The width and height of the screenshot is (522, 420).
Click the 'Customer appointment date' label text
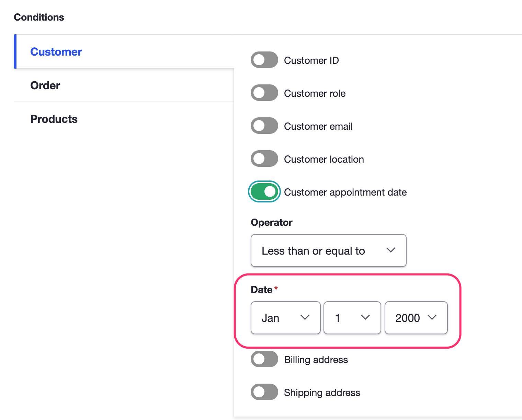coord(345,192)
